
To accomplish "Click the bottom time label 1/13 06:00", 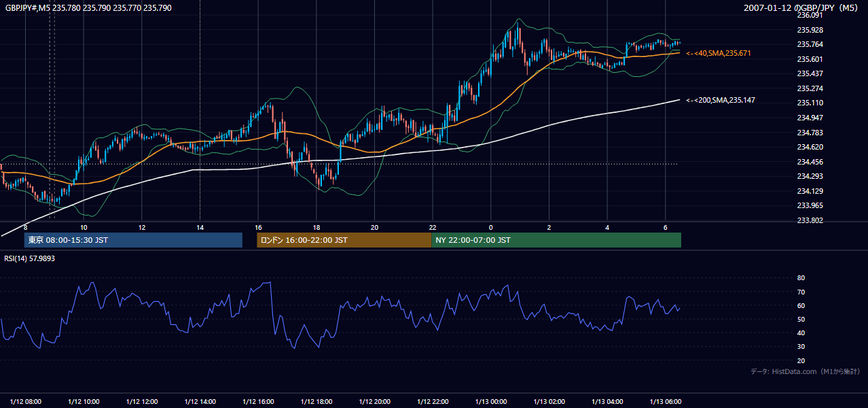I will (x=666, y=401).
